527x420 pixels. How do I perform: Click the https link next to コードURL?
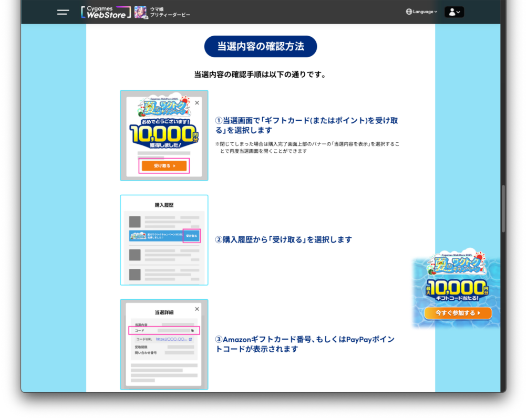coord(171,339)
